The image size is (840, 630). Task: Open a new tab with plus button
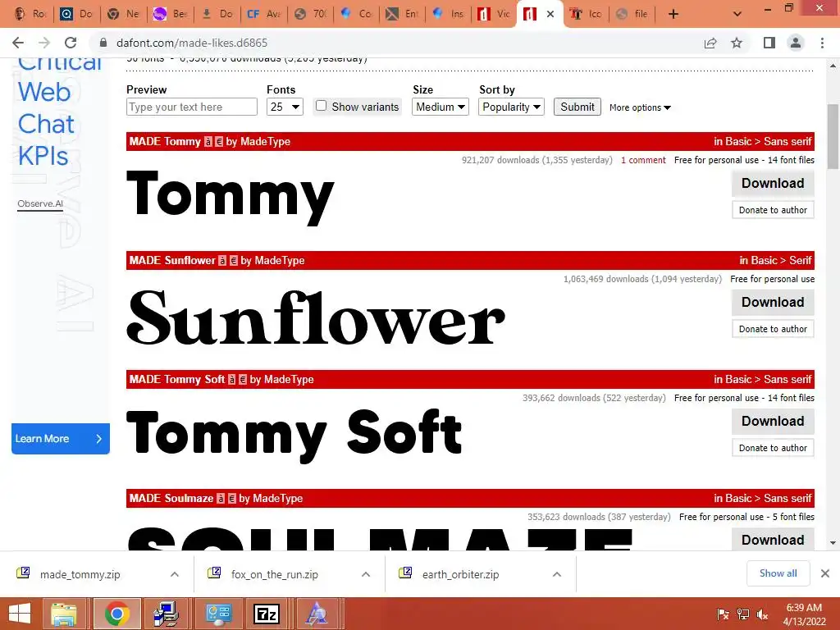(673, 14)
